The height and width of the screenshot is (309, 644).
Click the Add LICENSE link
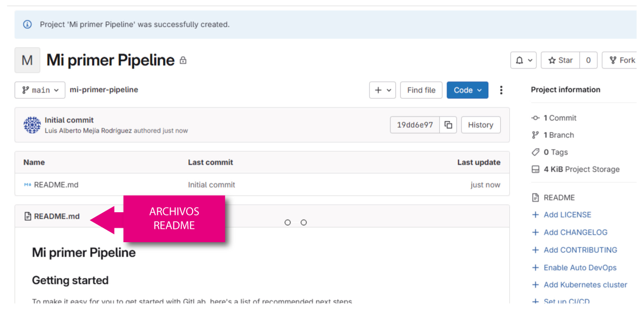tap(567, 215)
